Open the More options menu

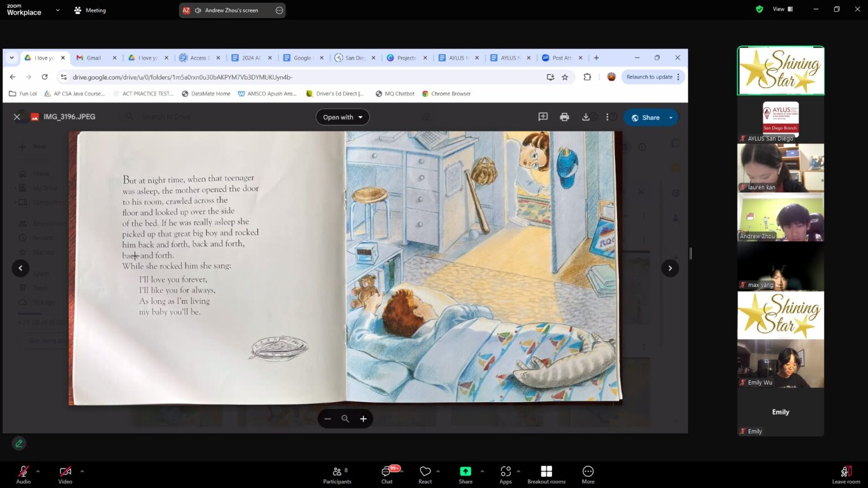588,474
